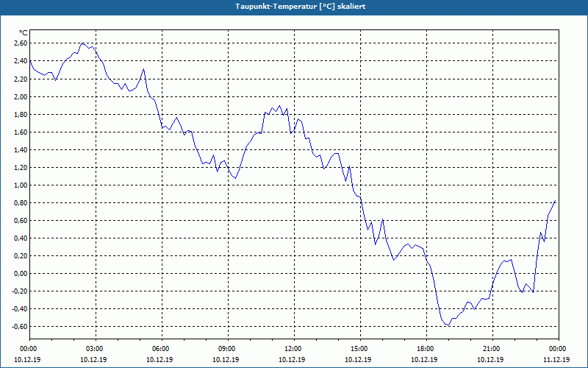The image size is (588, 368).
Task: Click the '0,60' y-axis label
Action: pyautogui.click(x=21, y=220)
